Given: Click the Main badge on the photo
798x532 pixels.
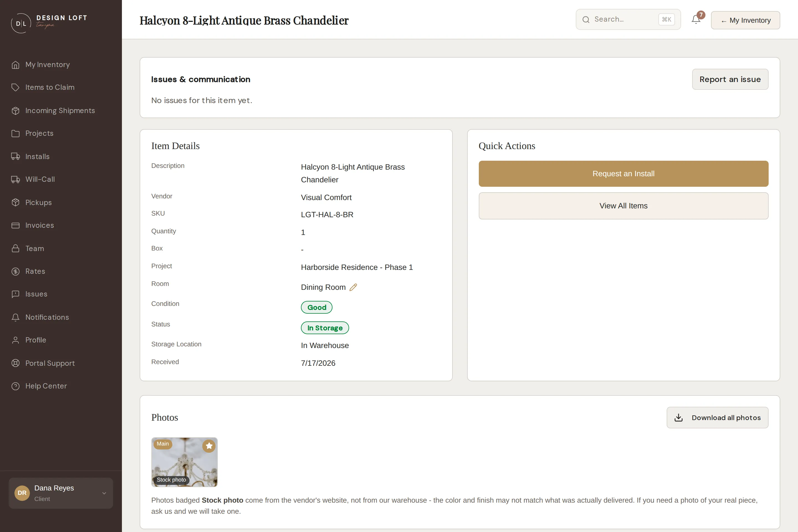Looking at the screenshot, I should pos(163,444).
